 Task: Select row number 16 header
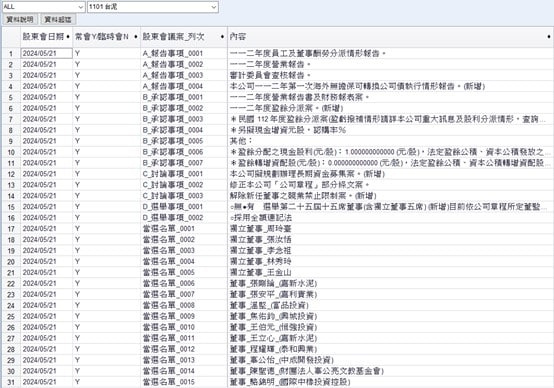tap(11, 218)
